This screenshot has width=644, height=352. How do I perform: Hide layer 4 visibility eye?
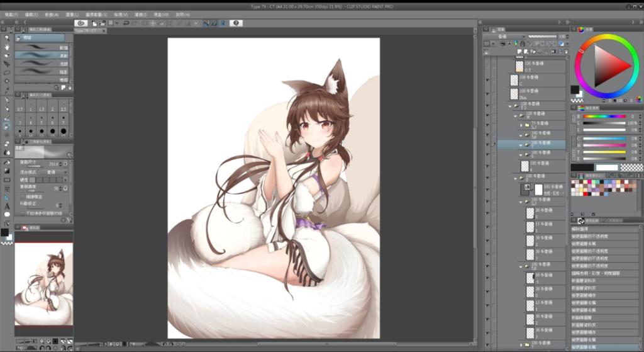[x=487, y=166]
